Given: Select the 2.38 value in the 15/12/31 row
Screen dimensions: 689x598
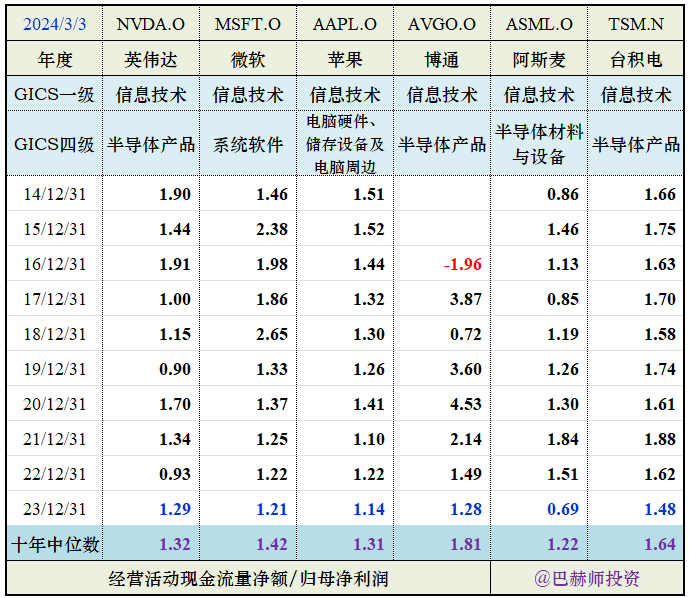Looking at the screenshot, I should tap(272, 229).
